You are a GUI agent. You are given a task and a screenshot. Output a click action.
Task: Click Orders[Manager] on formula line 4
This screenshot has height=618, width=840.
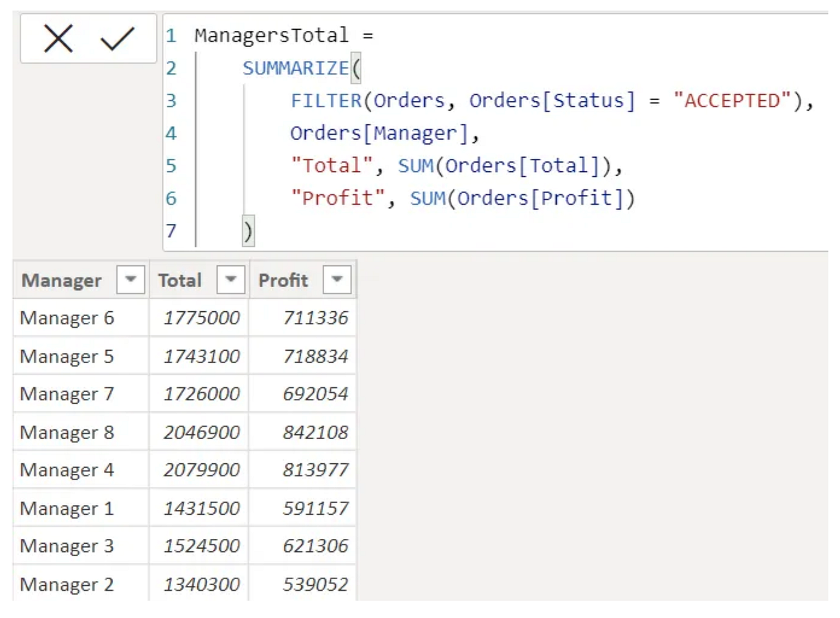(379, 134)
